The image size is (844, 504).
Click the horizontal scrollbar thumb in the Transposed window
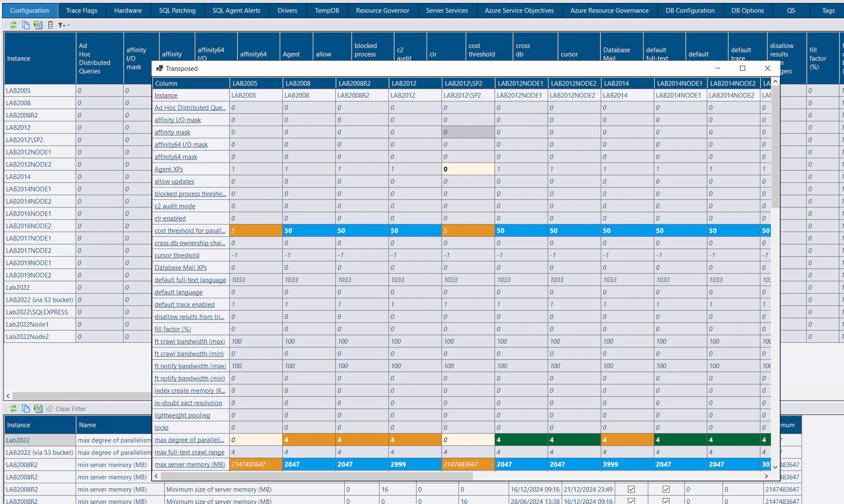[316, 476]
